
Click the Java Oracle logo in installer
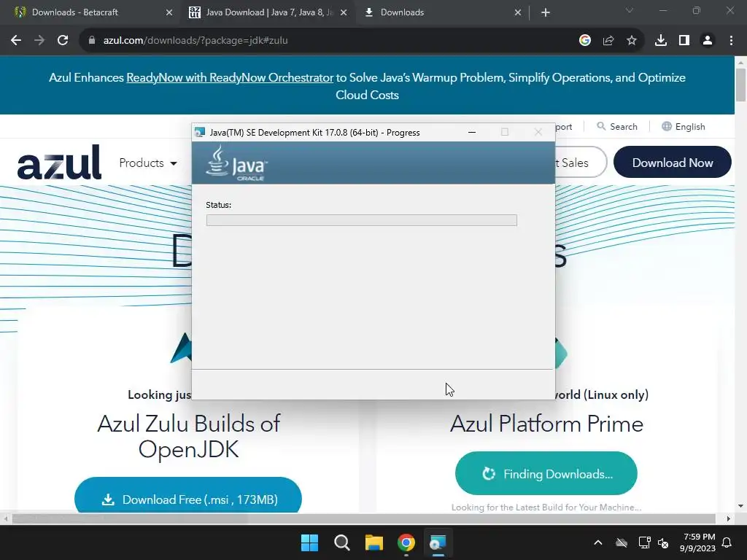[236, 163]
